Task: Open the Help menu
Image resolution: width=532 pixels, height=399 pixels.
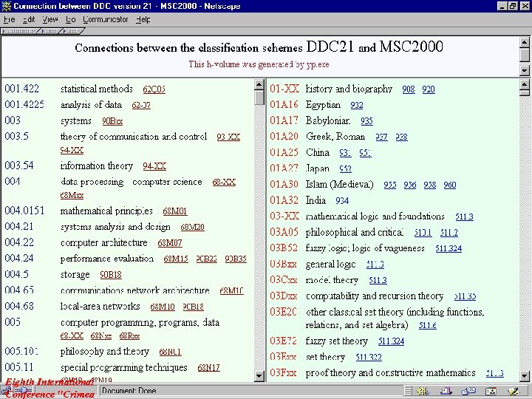Action: 143,20
